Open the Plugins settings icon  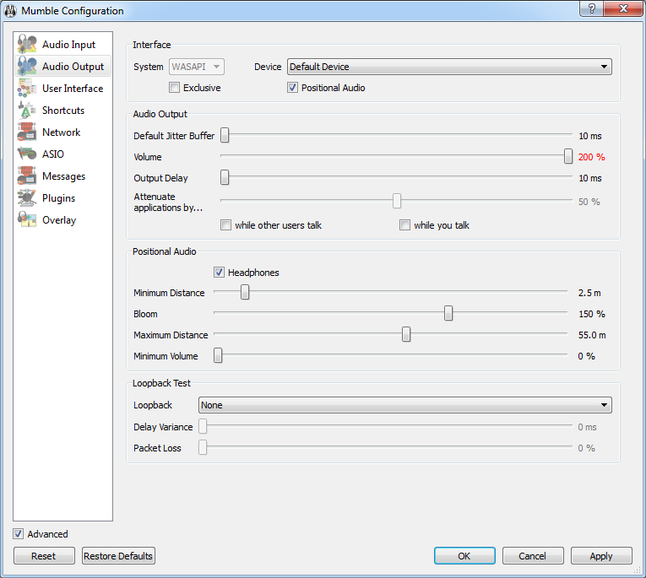[27, 199]
